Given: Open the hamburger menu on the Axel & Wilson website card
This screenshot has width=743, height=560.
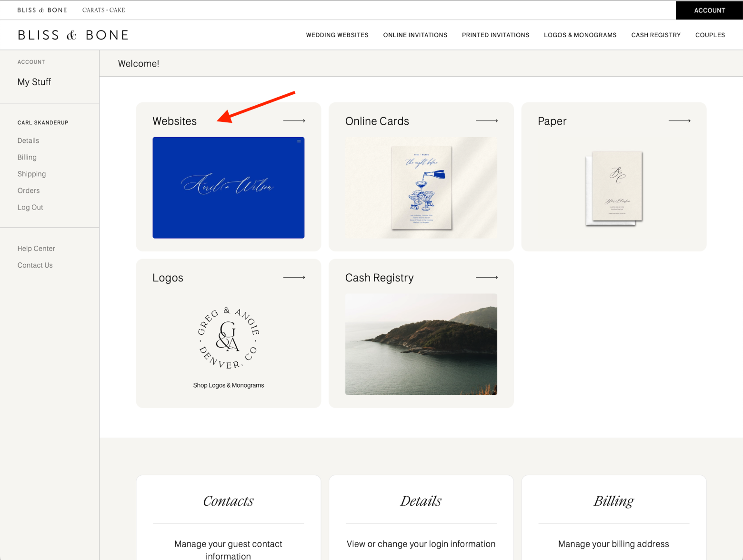Looking at the screenshot, I should (x=299, y=141).
